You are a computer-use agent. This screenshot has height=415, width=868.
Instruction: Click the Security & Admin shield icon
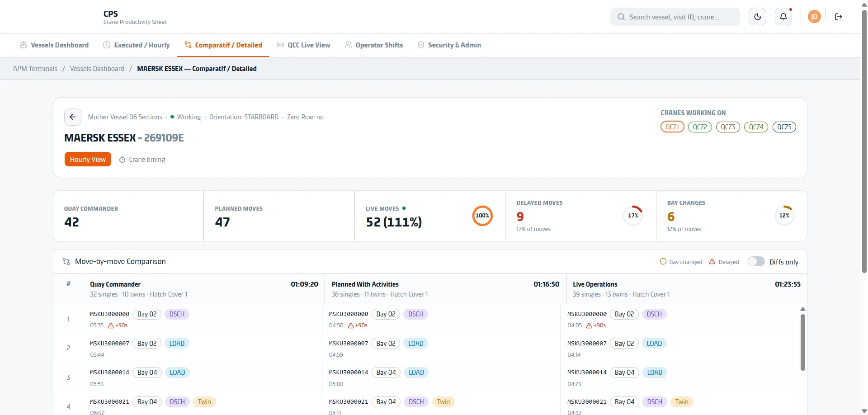(421, 45)
